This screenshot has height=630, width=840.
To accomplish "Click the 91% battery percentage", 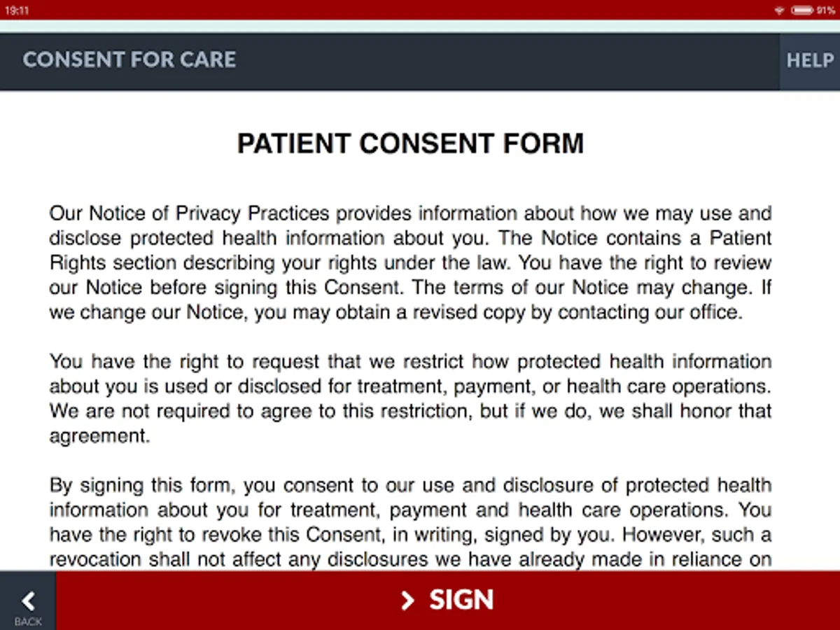I will pyautogui.click(x=826, y=10).
